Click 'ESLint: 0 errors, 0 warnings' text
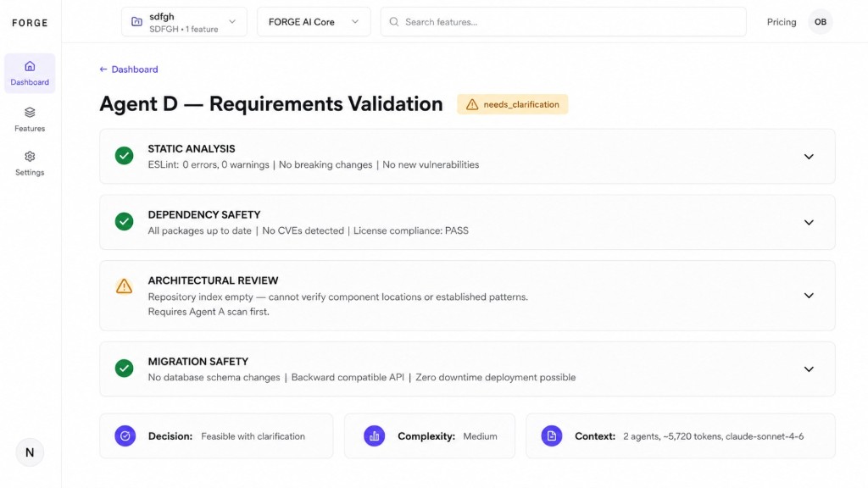The height and width of the screenshot is (488, 868). 209,165
